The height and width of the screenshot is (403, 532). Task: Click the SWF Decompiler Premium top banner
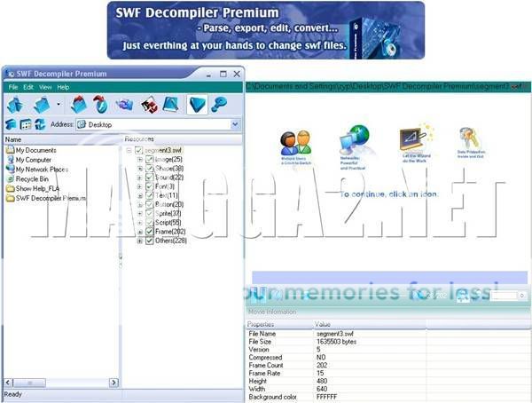pos(266,30)
